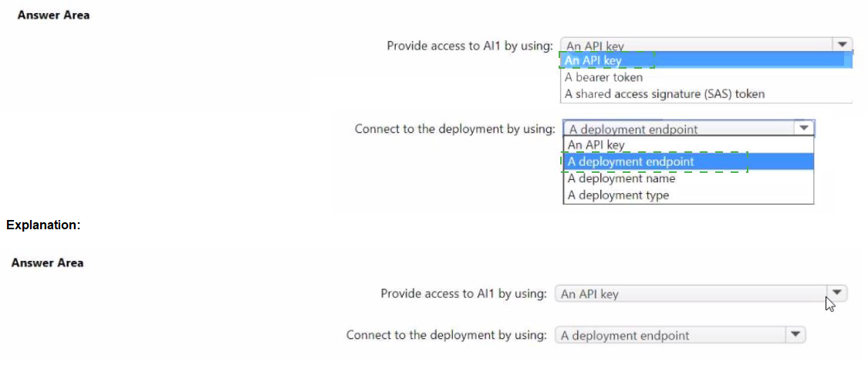868x379 pixels.
Task: Select "An API key" in the deployment list
Action: (596, 145)
